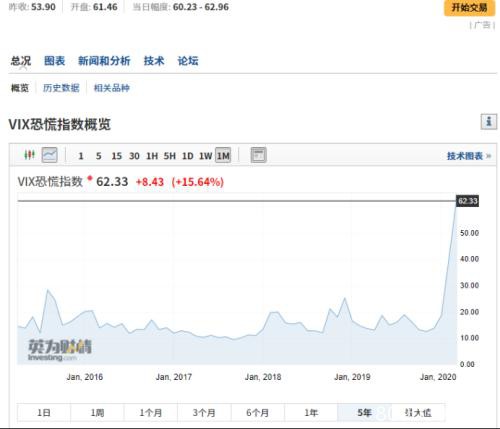The image size is (500, 429).
Task: Set chart interval to 5 minutes
Action: (99, 156)
